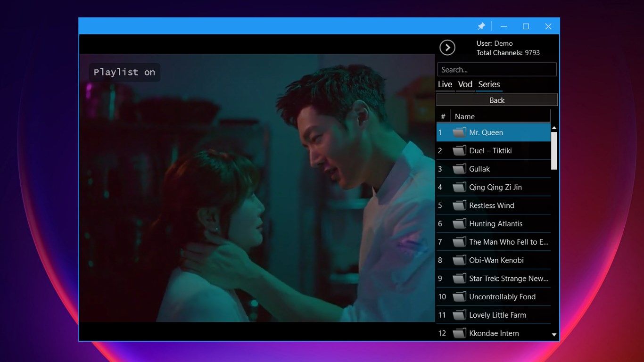The image size is (644, 362).
Task: Switch to the Live tab
Action: tap(445, 84)
